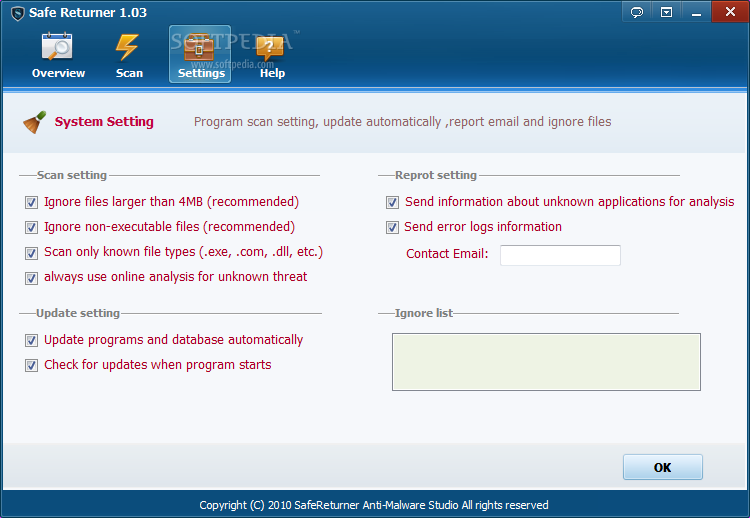Open the Help question mark icon
Screen dimensions: 750x518
(270, 49)
